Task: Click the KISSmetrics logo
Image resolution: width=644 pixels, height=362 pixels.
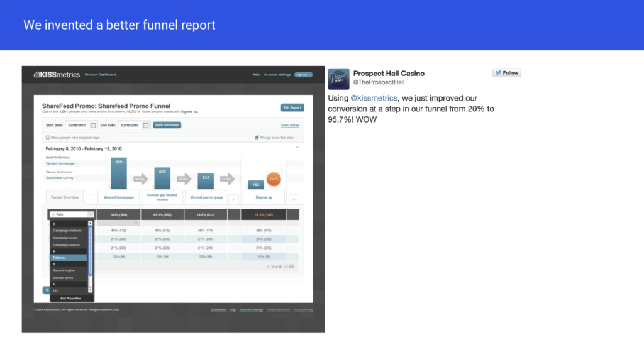Action: [x=57, y=75]
